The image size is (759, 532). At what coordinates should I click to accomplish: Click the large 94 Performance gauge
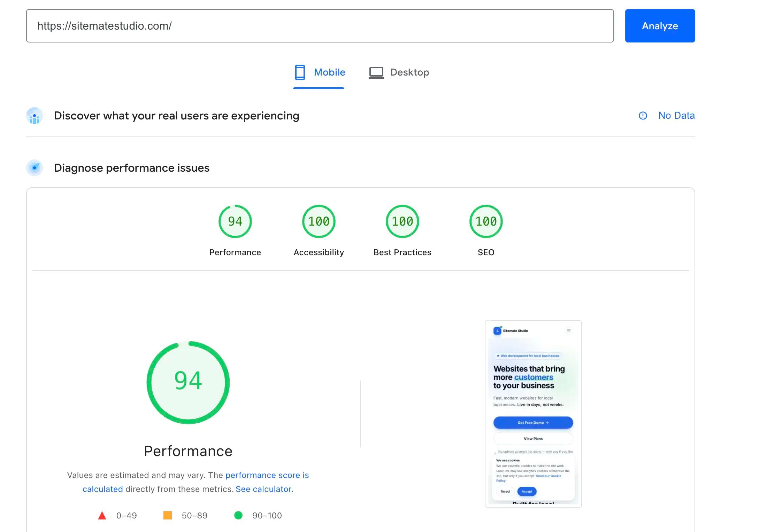[x=188, y=382]
